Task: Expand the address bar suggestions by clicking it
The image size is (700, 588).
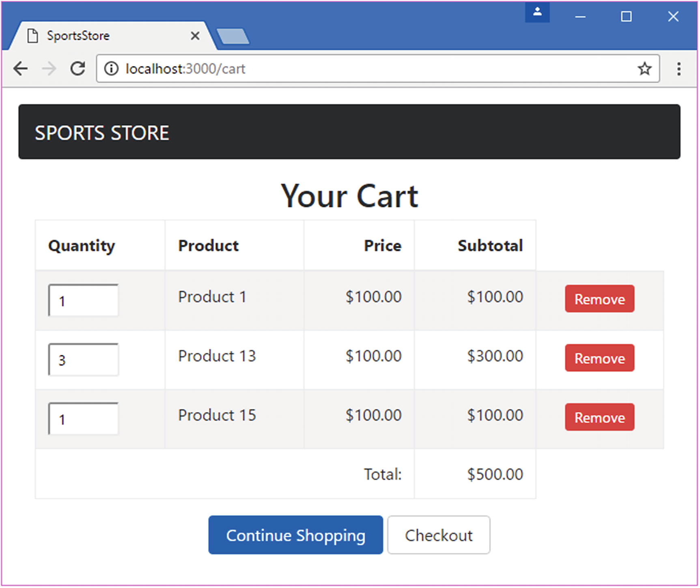Action: (x=325, y=69)
